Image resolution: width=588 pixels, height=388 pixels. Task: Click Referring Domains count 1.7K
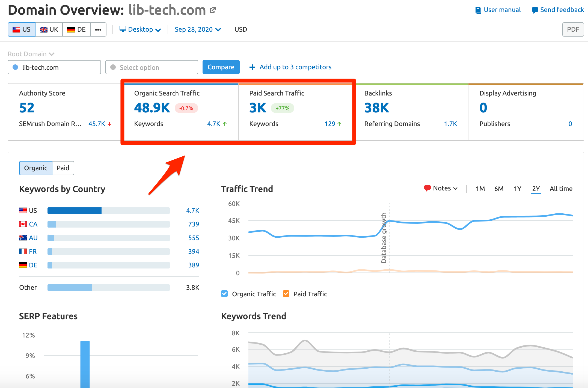click(450, 124)
